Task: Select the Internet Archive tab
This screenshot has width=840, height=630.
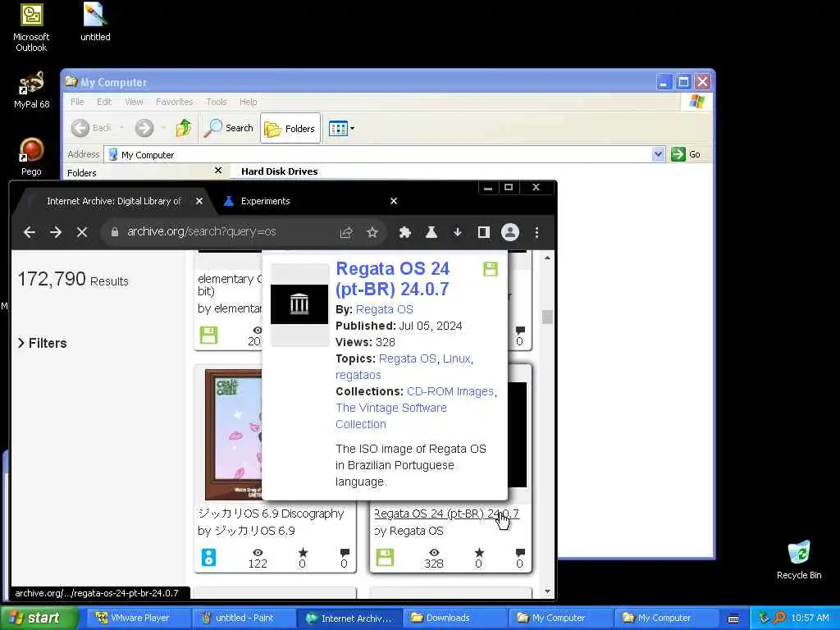Action: click(114, 201)
